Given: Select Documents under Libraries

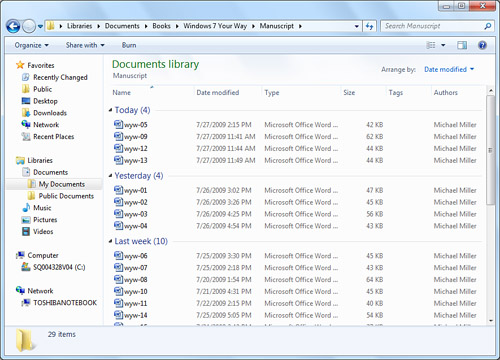Looking at the screenshot, I should pyautogui.click(x=50, y=172).
